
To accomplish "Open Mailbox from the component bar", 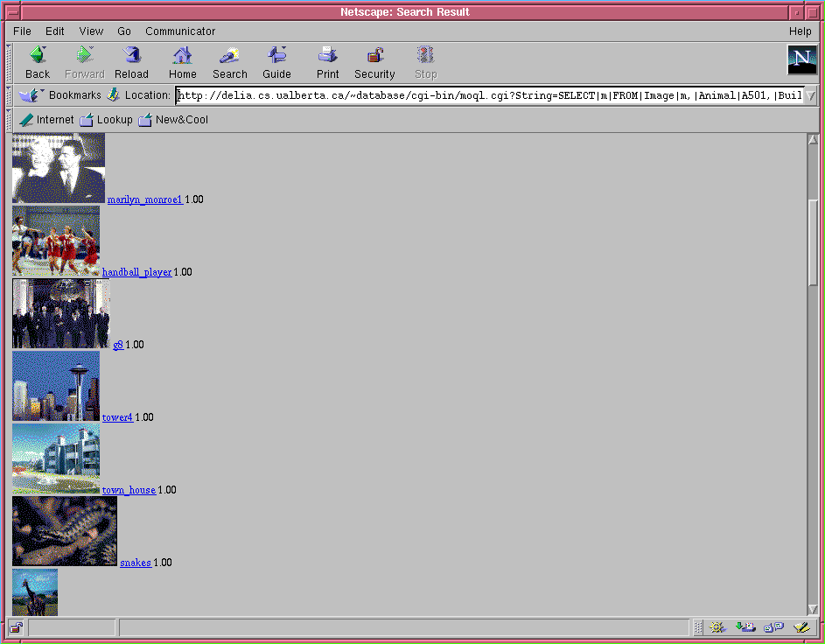I will coord(745,627).
